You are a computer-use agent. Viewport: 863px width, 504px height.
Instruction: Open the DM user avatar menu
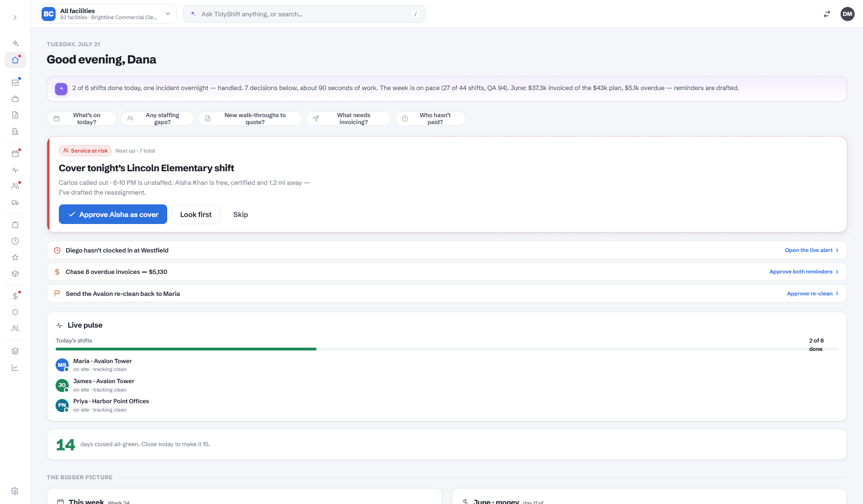(847, 14)
